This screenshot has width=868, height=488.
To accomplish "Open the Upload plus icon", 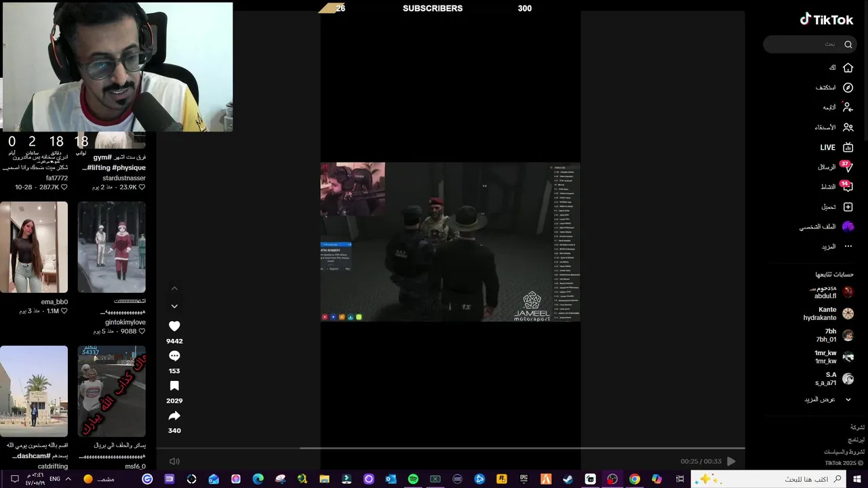I will (848, 207).
